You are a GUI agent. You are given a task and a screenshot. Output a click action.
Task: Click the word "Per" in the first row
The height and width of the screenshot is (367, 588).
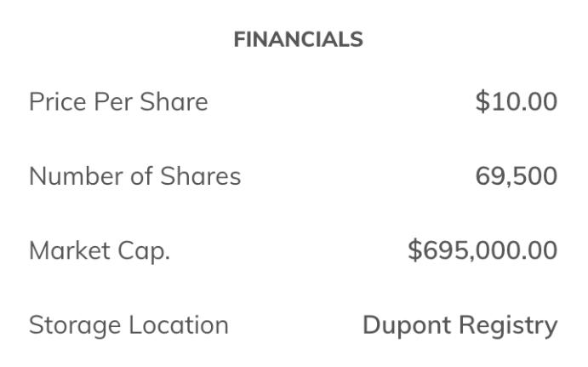(115, 102)
